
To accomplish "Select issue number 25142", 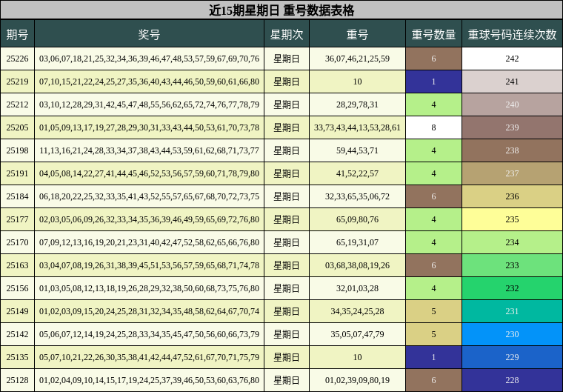I will (17, 334).
